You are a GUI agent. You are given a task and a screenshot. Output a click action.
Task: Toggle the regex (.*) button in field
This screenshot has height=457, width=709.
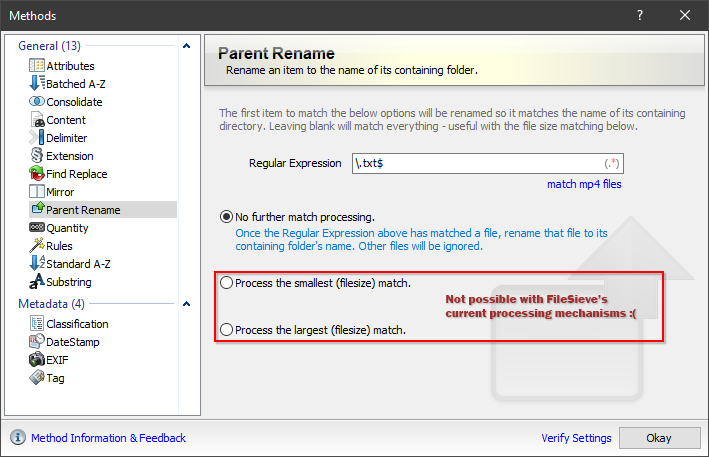tap(613, 163)
